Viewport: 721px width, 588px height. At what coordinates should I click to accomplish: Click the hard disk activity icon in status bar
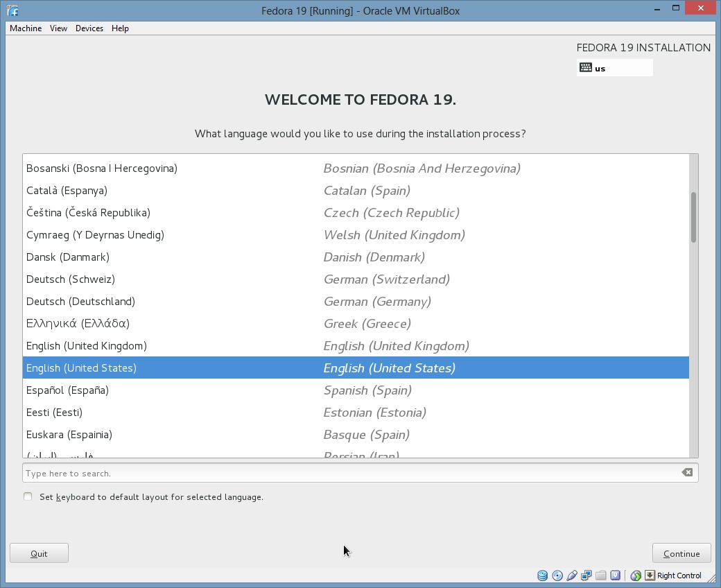(543, 575)
